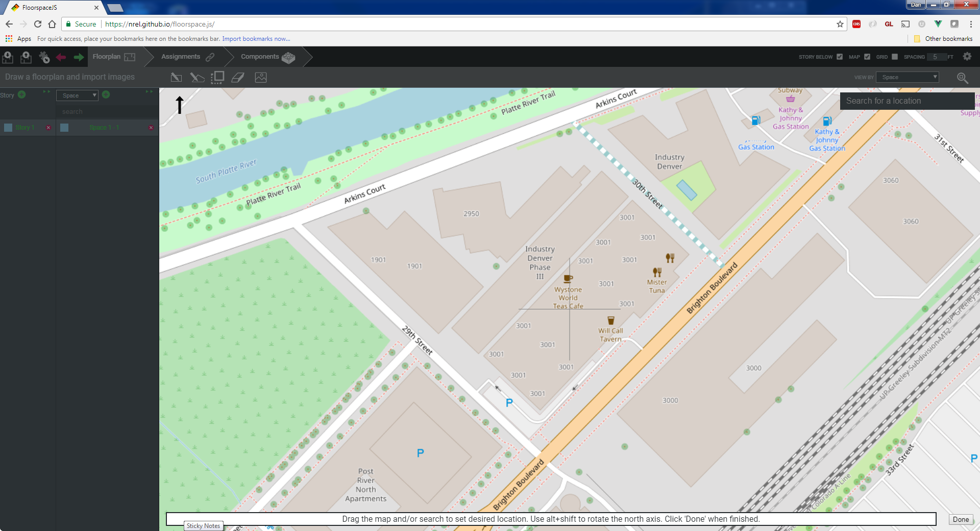The height and width of the screenshot is (531, 980).
Task: Expand the Space column arrows
Action: pos(149,92)
